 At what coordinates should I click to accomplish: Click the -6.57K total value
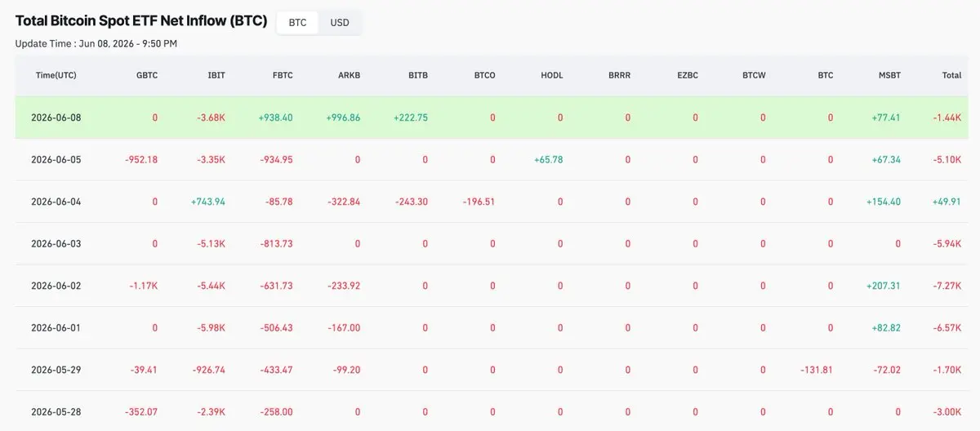click(947, 327)
